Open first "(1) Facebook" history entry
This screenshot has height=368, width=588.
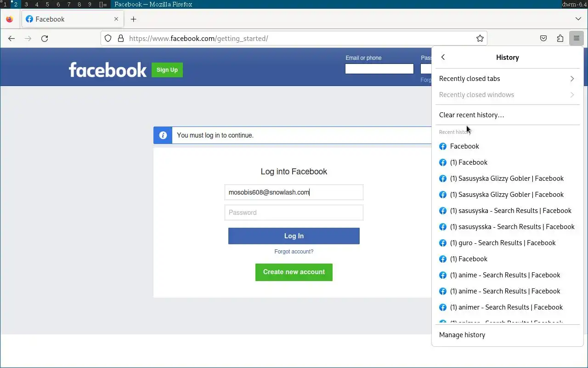[507, 162]
